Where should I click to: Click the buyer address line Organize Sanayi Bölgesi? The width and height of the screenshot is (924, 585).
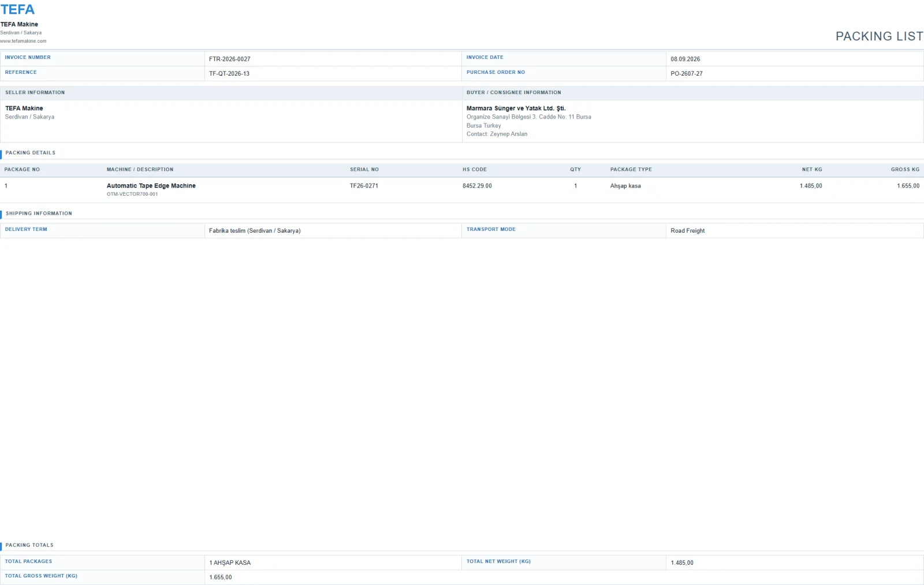pyautogui.click(x=529, y=117)
